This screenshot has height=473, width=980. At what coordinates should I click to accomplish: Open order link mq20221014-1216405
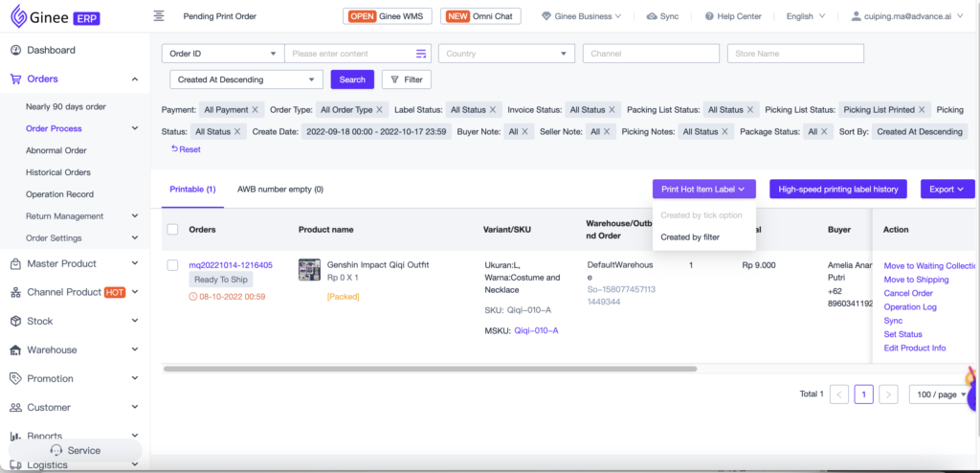231,265
